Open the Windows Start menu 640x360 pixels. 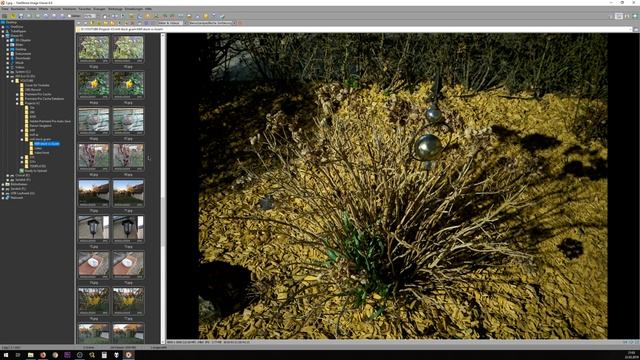coord(7,355)
